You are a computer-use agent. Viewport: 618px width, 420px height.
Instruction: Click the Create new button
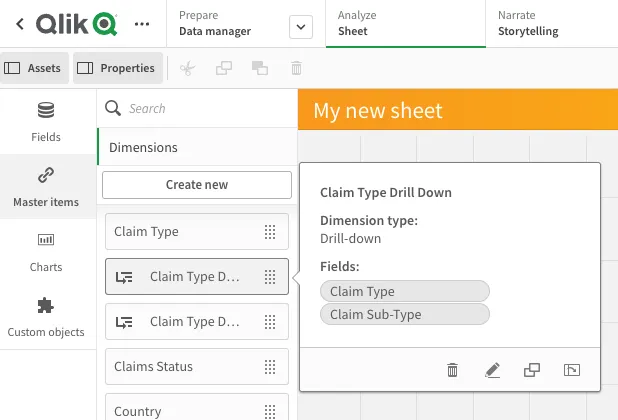coord(197,184)
